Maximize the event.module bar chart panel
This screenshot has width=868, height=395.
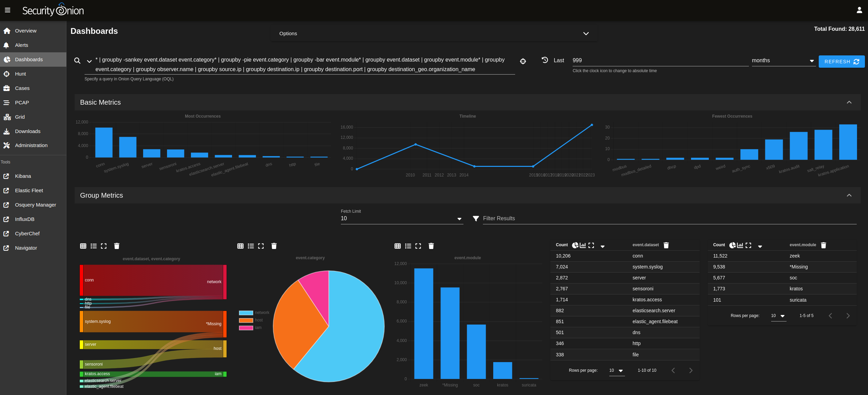click(x=418, y=246)
